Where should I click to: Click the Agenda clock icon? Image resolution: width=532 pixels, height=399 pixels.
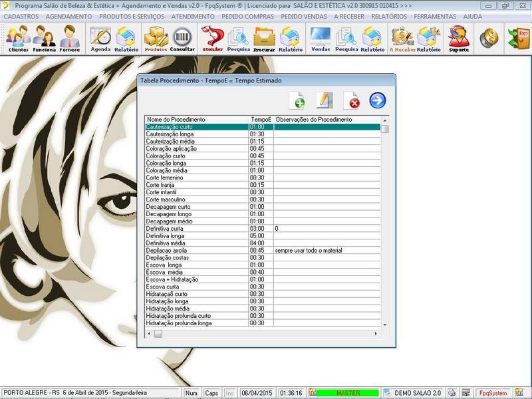coord(100,39)
